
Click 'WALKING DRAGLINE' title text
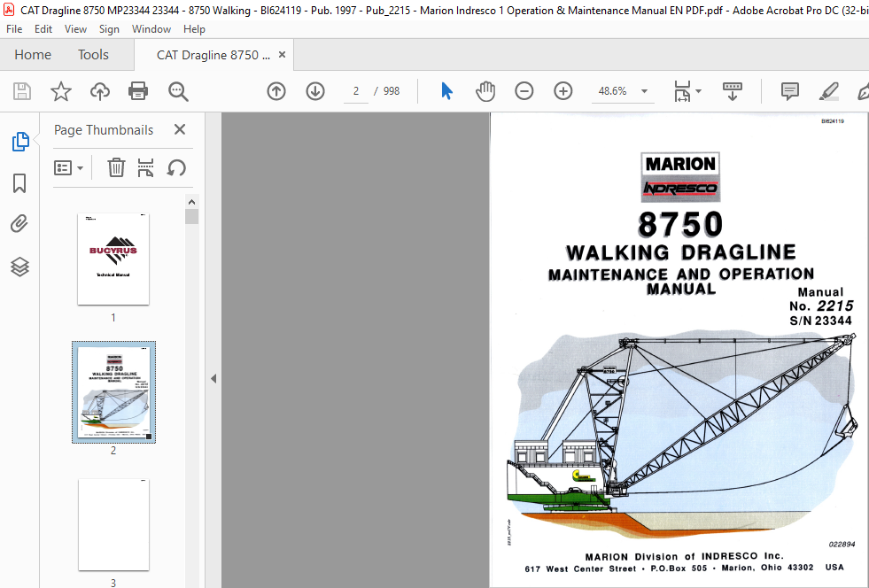680,252
